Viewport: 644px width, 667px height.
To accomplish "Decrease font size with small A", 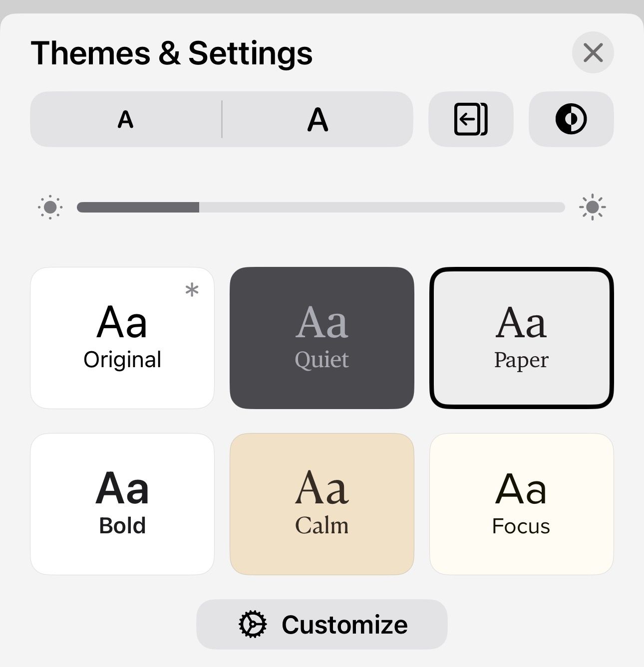I will [126, 119].
